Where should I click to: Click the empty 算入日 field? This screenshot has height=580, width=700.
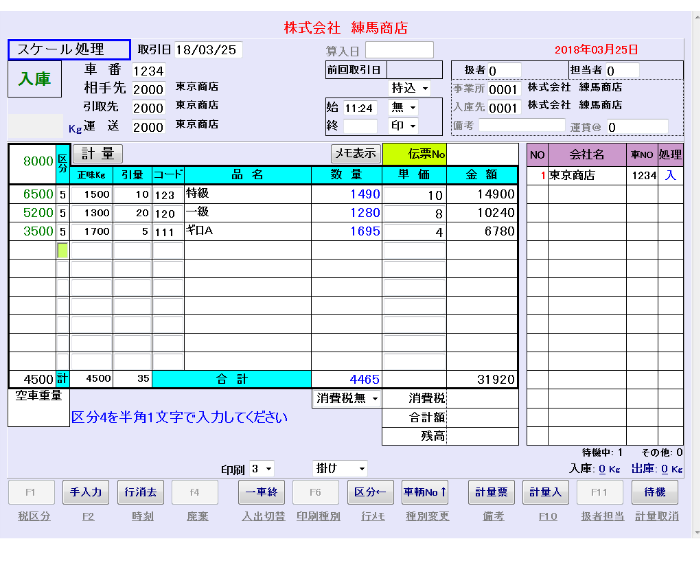pyautogui.click(x=399, y=50)
